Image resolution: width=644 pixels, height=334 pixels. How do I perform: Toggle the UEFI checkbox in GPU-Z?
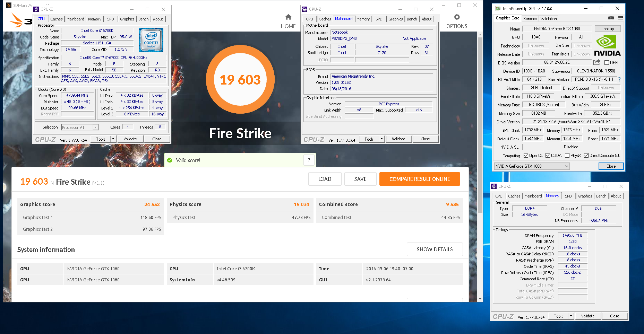pyautogui.click(x=607, y=63)
